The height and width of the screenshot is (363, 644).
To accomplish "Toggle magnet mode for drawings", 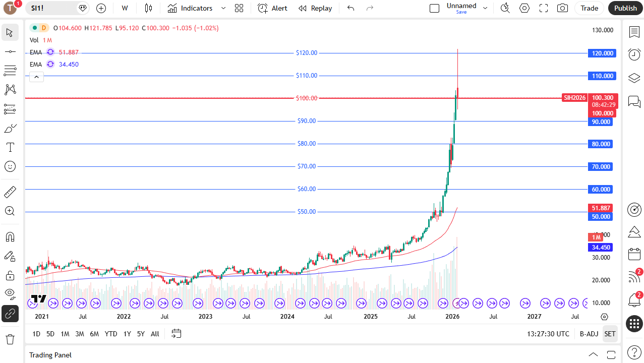I will pos(10,237).
